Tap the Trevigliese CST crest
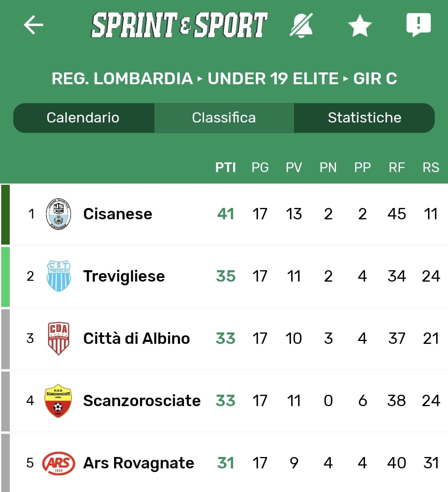This screenshot has height=492, width=448. coord(59,276)
